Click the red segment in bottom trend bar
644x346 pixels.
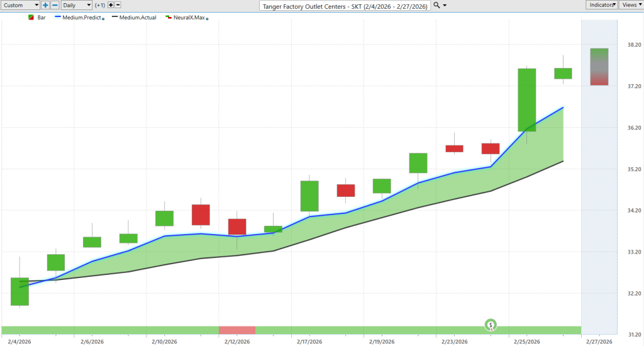click(x=237, y=330)
